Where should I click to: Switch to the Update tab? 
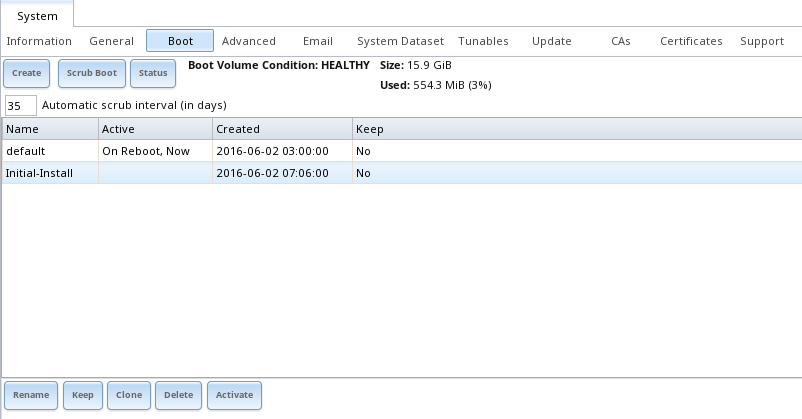(x=551, y=41)
